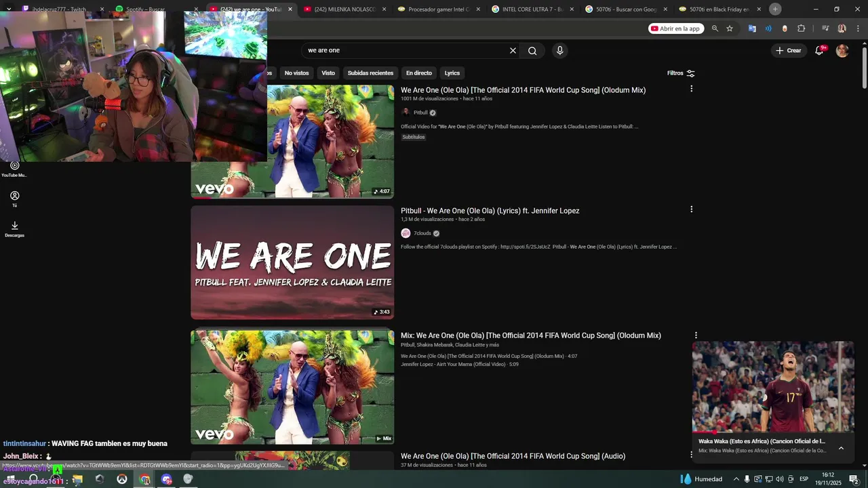Select the No vistos filter chip
Image resolution: width=868 pixels, height=488 pixels.
click(x=296, y=73)
